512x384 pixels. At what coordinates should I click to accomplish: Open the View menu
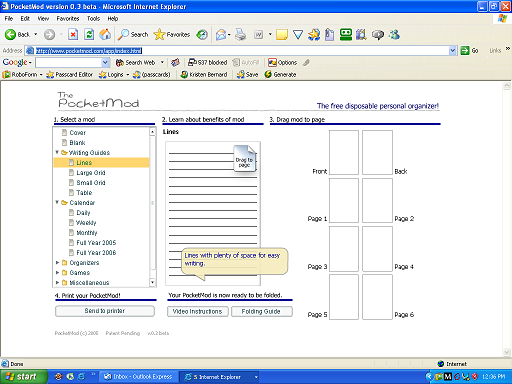[43, 19]
